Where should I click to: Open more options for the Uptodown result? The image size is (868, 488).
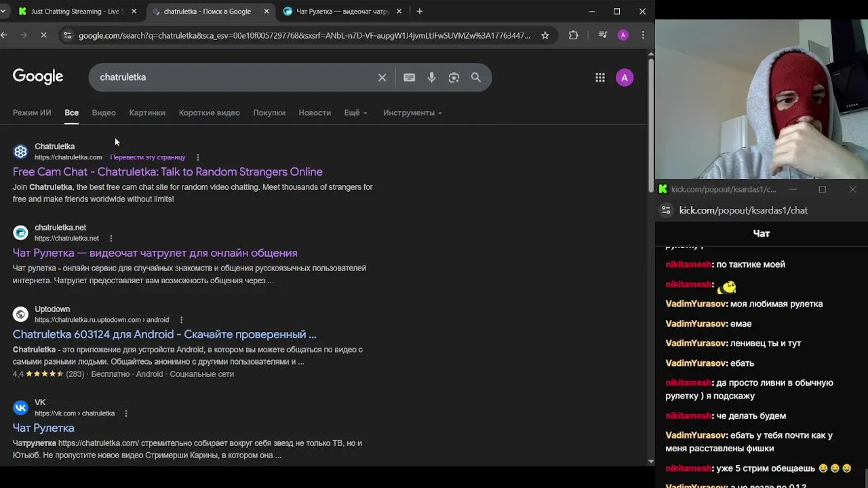coord(181,320)
